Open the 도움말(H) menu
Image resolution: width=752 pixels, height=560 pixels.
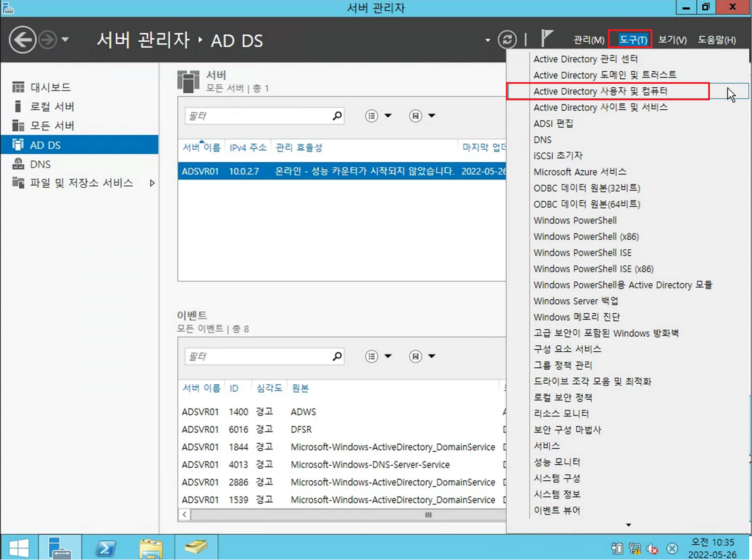716,40
